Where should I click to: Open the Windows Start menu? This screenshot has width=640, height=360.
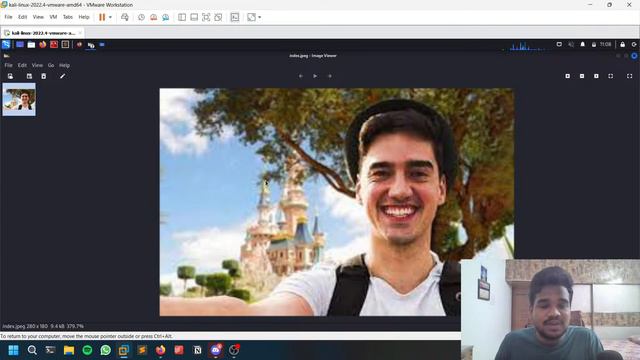(13, 350)
